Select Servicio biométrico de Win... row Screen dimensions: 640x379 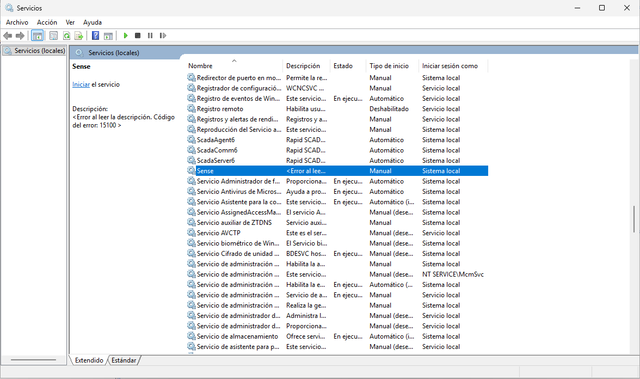coord(338,243)
